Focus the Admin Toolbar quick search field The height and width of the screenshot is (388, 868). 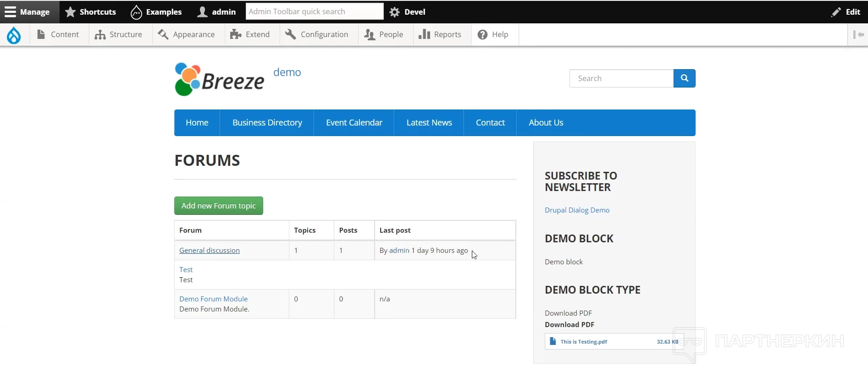[x=314, y=11]
